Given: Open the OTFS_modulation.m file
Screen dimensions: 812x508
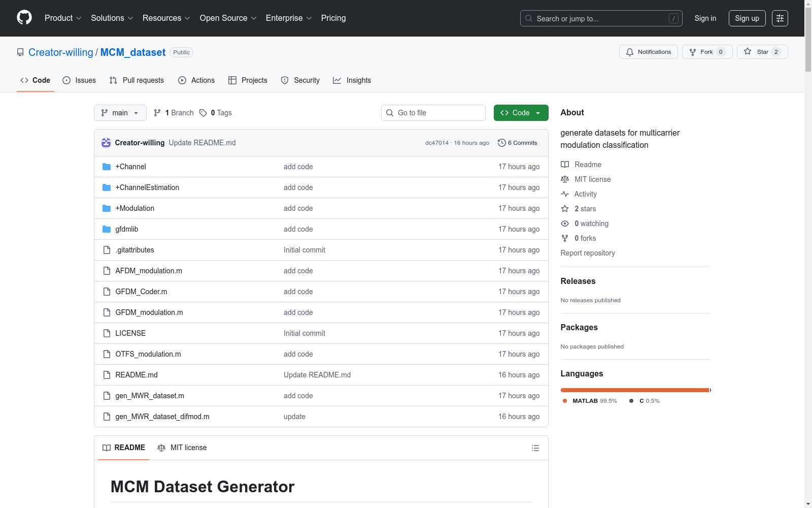Looking at the screenshot, I should (x=148, y=354).
